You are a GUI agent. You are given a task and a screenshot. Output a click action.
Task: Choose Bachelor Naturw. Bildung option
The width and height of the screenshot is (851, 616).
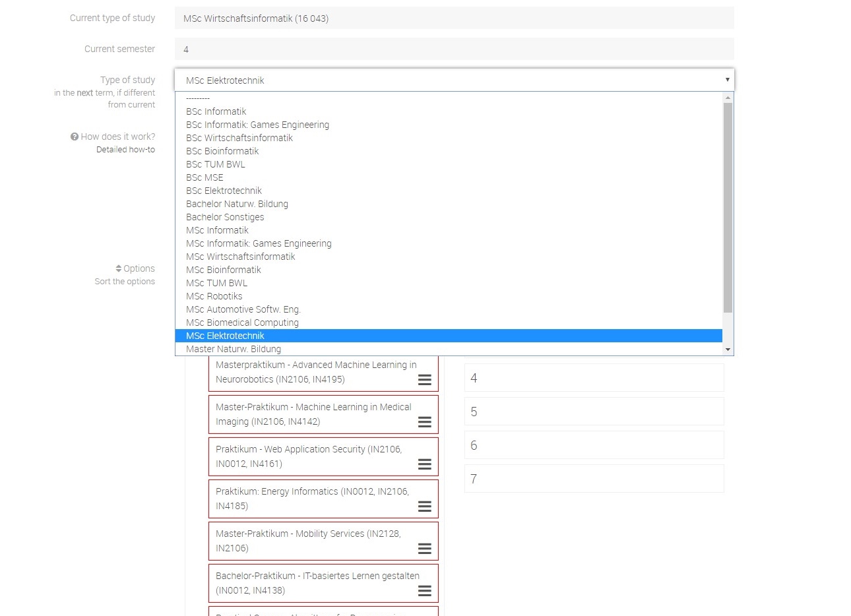click(449, 204)
